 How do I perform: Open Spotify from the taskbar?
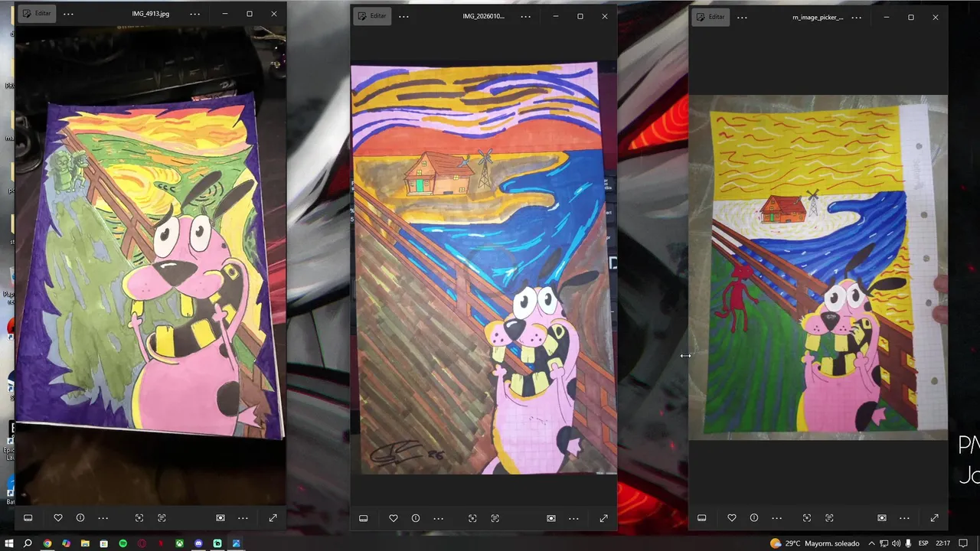122,543
